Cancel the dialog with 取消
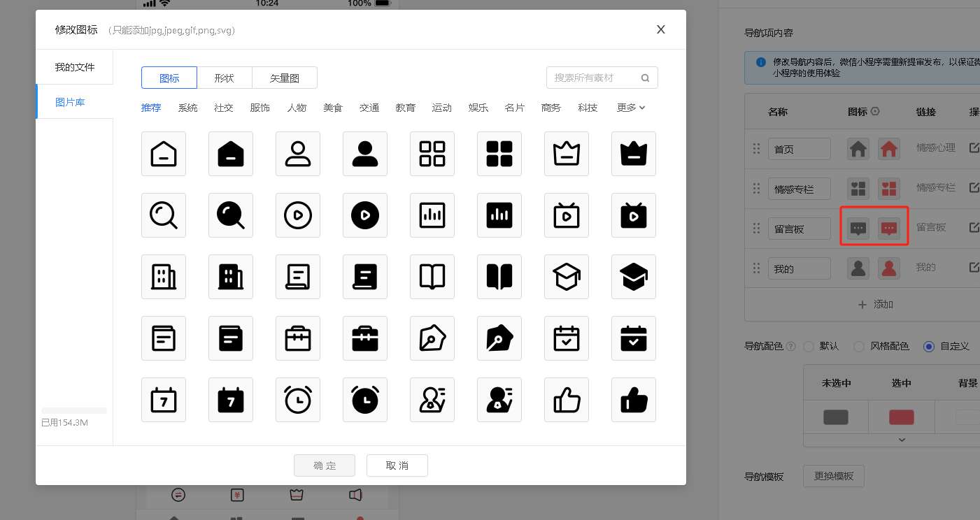980x520 pixels. click(x=397, y=465)
